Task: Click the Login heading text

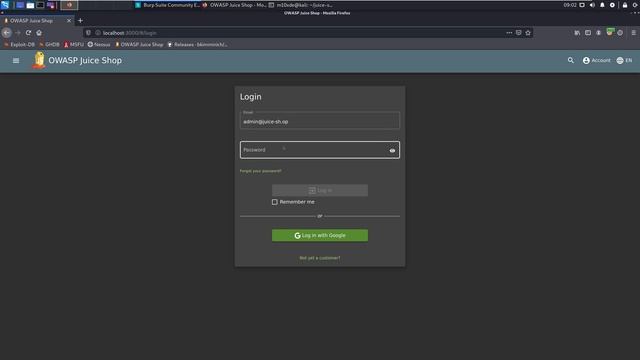Action: pyautogui.click(x=251, y=97)
